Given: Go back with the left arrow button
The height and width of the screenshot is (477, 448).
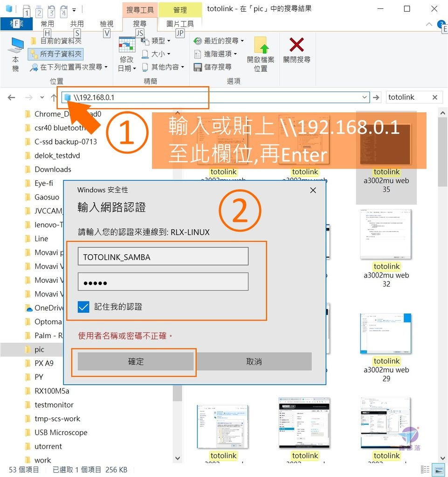Looking at the screenshot, I should (12, 97).
